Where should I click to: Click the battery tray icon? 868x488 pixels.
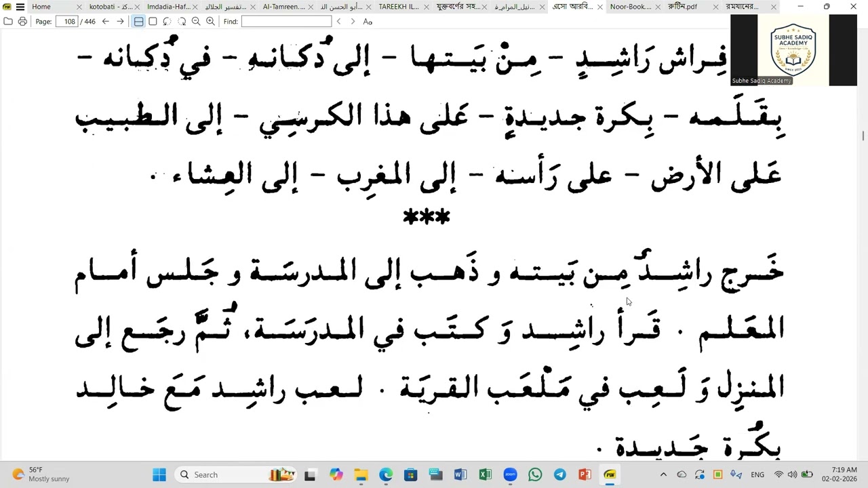807,474
